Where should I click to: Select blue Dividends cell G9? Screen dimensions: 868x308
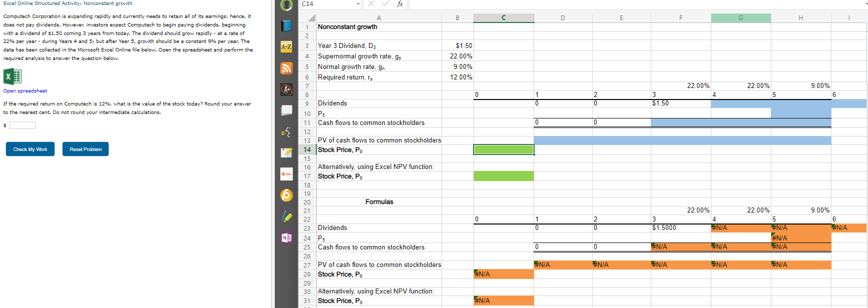click(741, 103)
